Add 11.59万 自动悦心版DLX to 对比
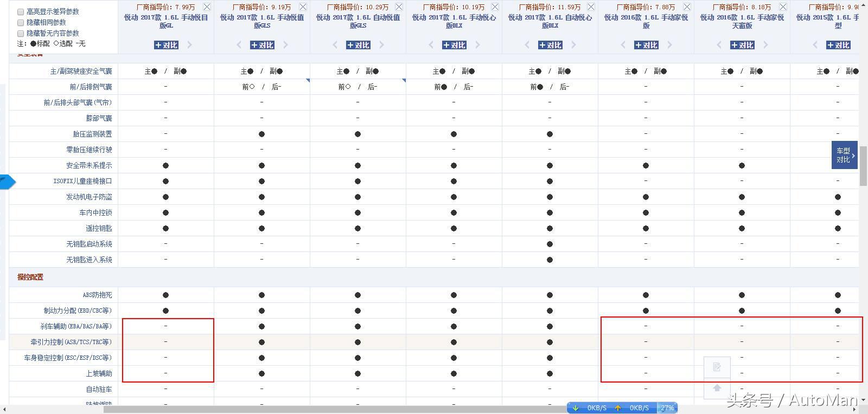Image resolution: width=868 pixels, height=414 pixels. click(x=550, y=45)
